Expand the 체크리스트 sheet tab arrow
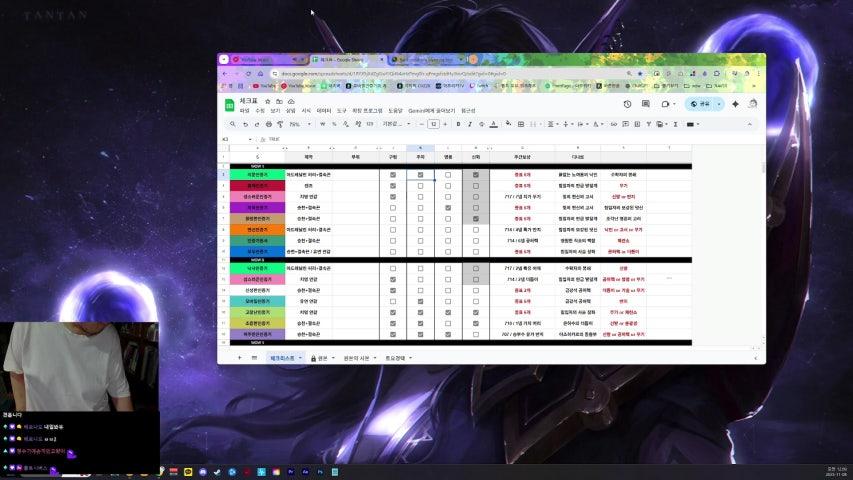The height and width of the screenshot is (480, 853). click(300, 357)
